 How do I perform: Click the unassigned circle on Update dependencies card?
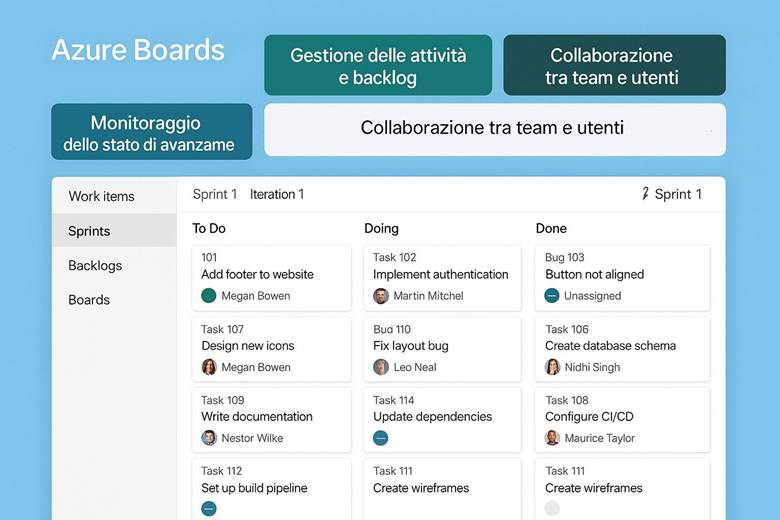click(381, 438)
